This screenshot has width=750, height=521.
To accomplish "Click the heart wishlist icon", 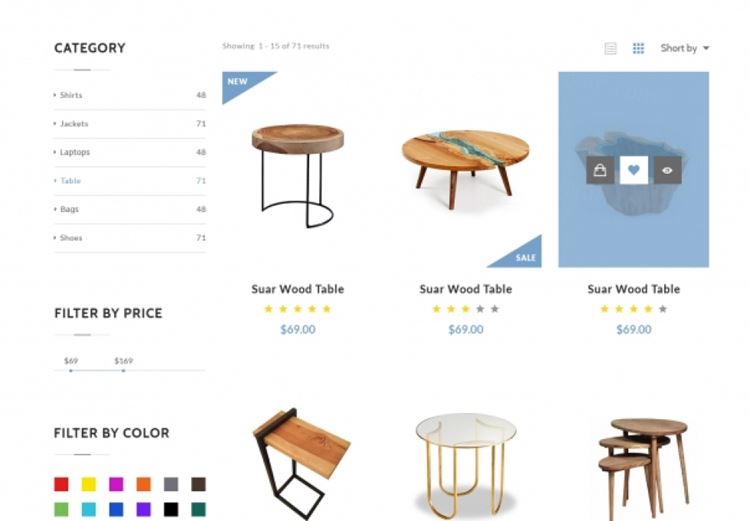I will [x=633, y=170].
